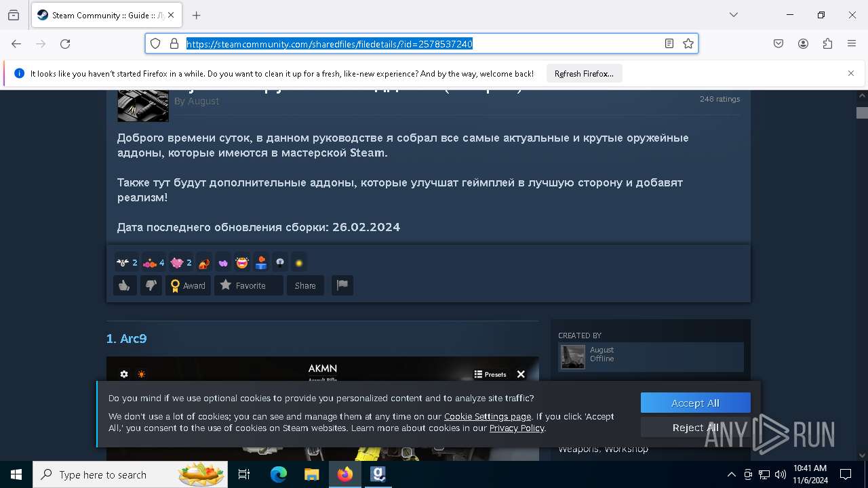Accept All cookies

(696, 403)
